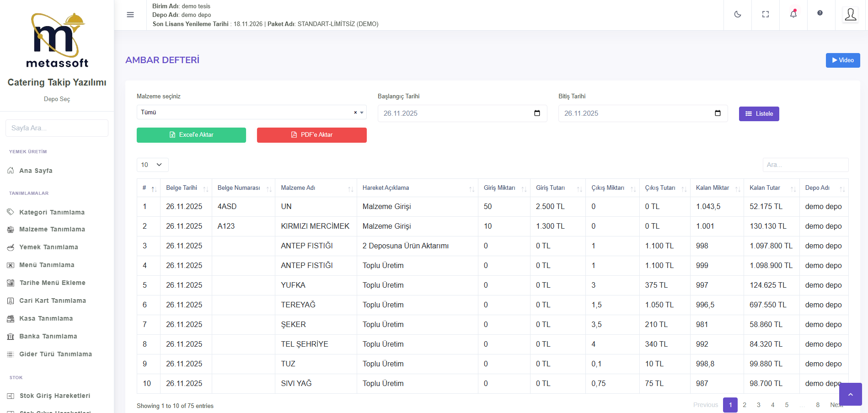This screenshot has width=868, height=413.
Task: Click the scroll-to-top arrow button
Action: [x=850, y=394]
